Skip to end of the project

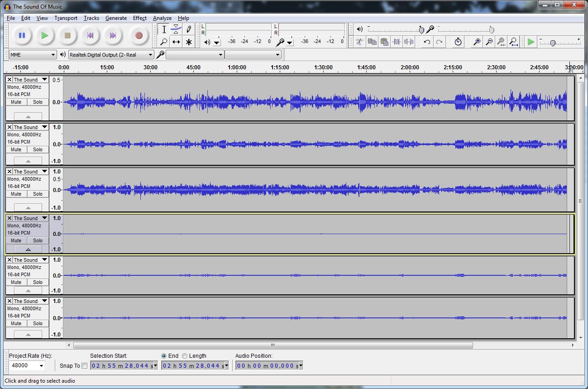tap(113, 35)
